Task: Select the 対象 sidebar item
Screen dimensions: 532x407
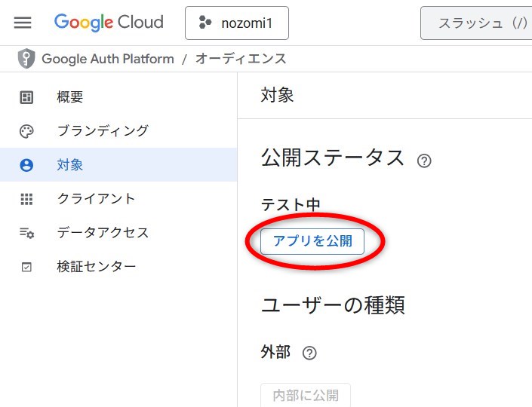Action: click(x=70, y=165)
